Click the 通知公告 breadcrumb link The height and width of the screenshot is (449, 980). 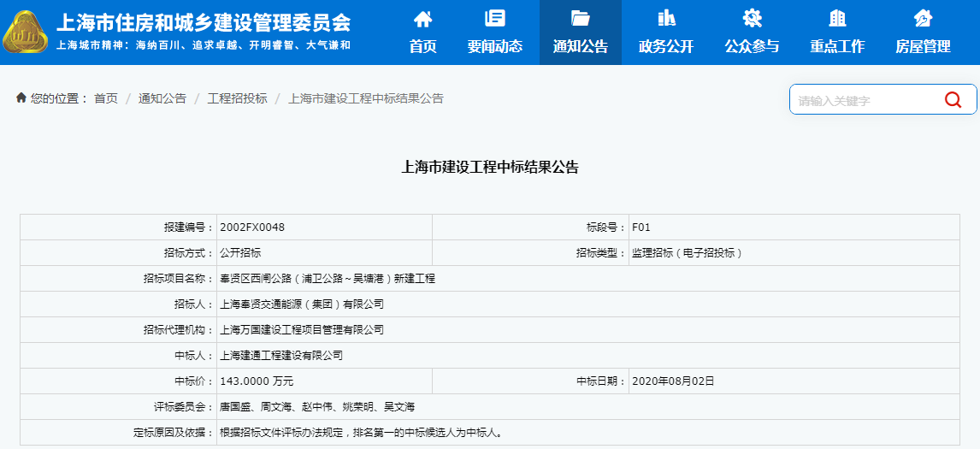click(162, 98)
